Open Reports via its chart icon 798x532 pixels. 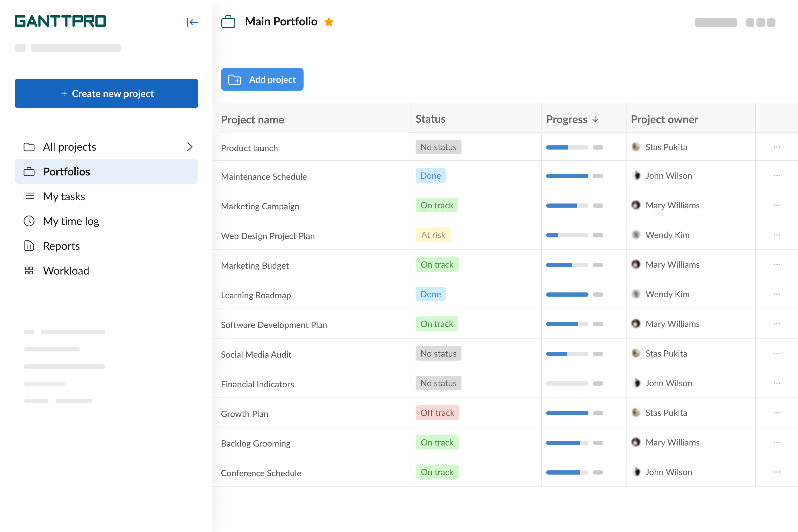(x=29, y=246)
